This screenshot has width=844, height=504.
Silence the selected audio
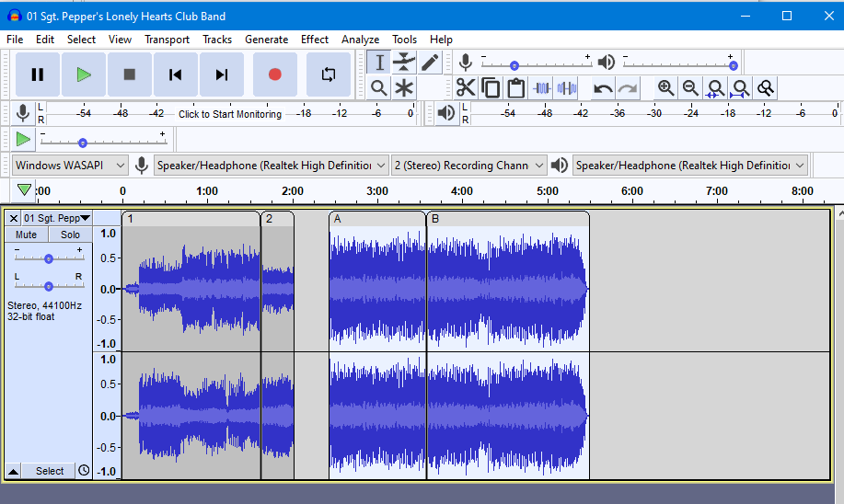pos(567,87)
